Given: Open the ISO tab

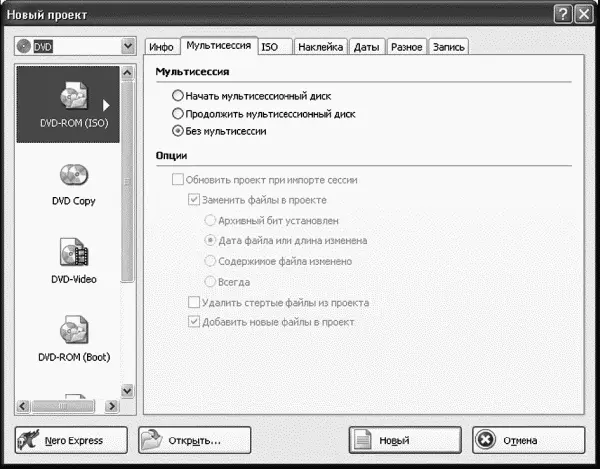Looking at the screenshot, I should point(275,47).
